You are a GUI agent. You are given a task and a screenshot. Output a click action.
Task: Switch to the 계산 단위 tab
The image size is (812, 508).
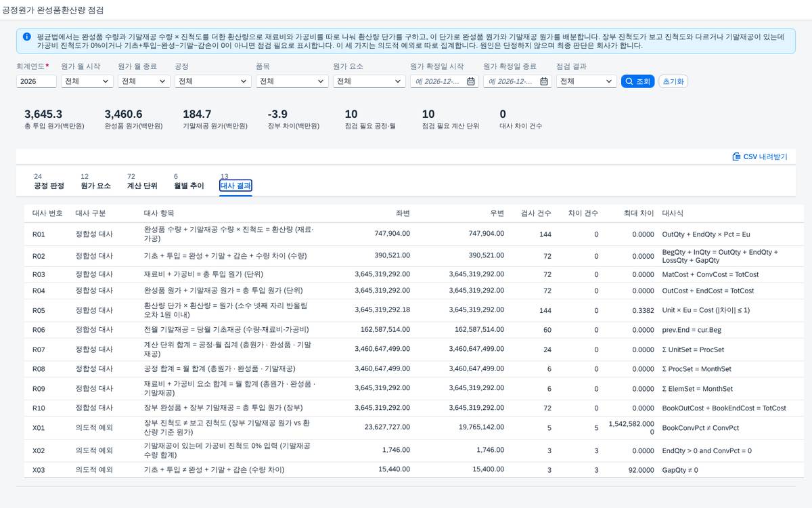142,182
